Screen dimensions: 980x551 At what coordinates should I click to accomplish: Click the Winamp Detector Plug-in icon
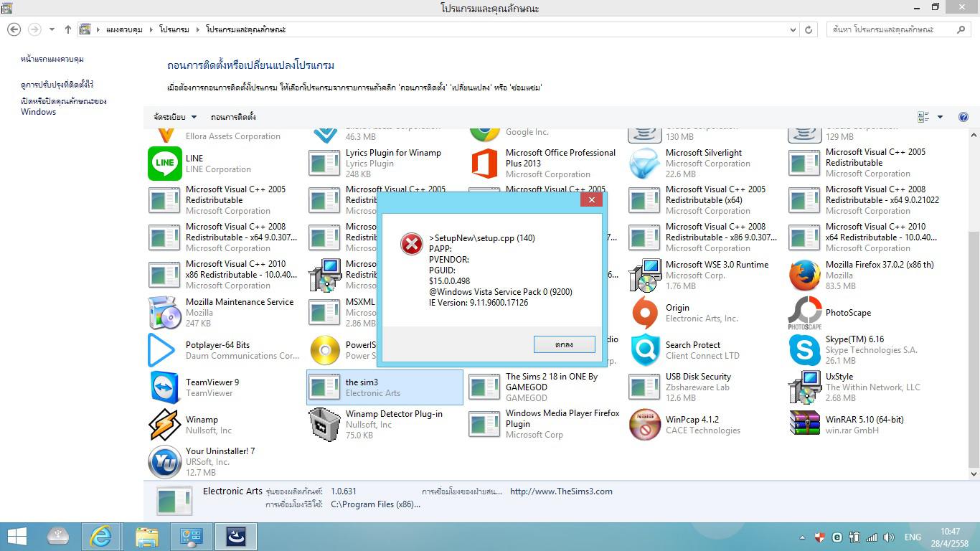[324, 425]
